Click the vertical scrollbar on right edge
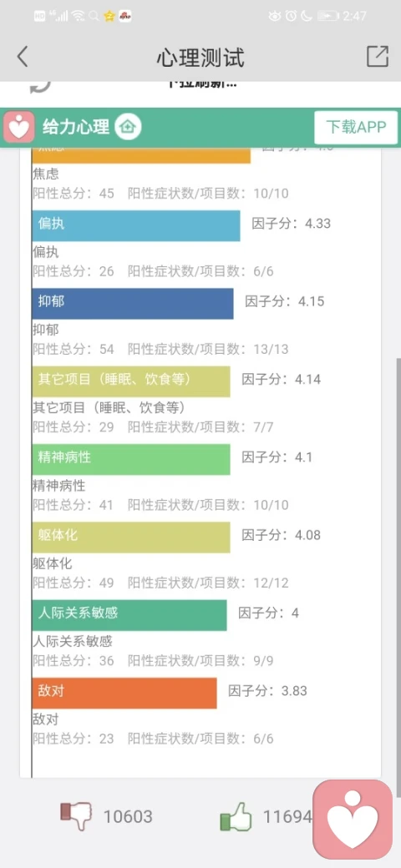 pyautogui.click(x=398, y=553)
